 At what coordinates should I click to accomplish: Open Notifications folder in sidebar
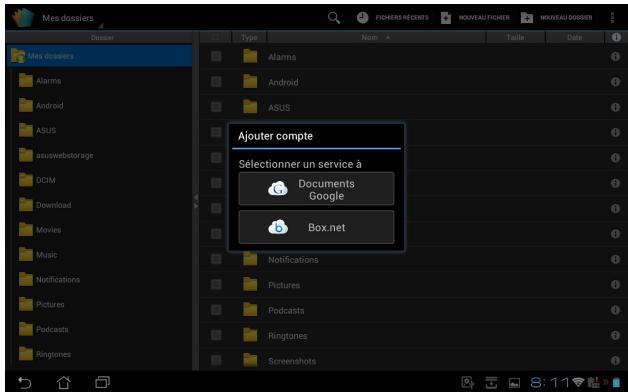pyautogui.click(x=49, y=279)
